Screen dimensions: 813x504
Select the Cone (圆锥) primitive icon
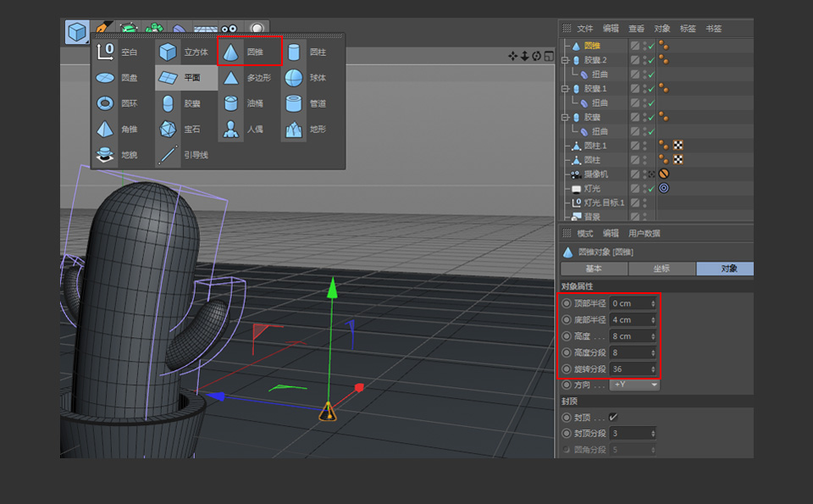point(230,52)
